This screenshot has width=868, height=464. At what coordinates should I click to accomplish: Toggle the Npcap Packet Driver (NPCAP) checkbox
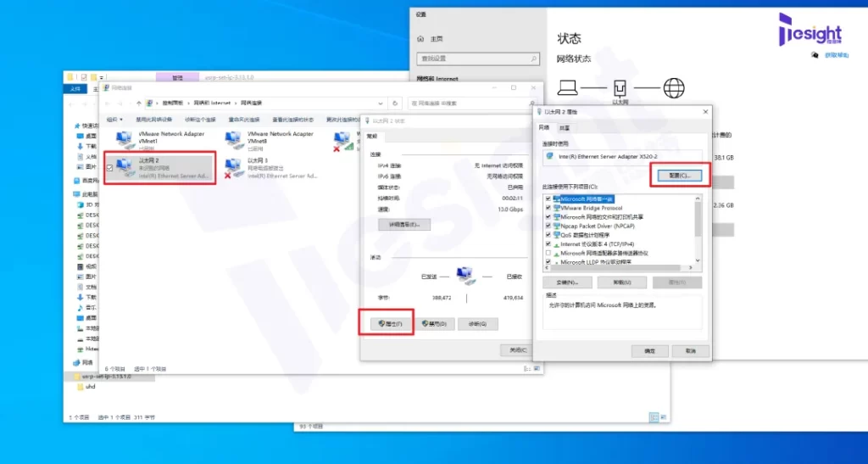tap(548, 226)
